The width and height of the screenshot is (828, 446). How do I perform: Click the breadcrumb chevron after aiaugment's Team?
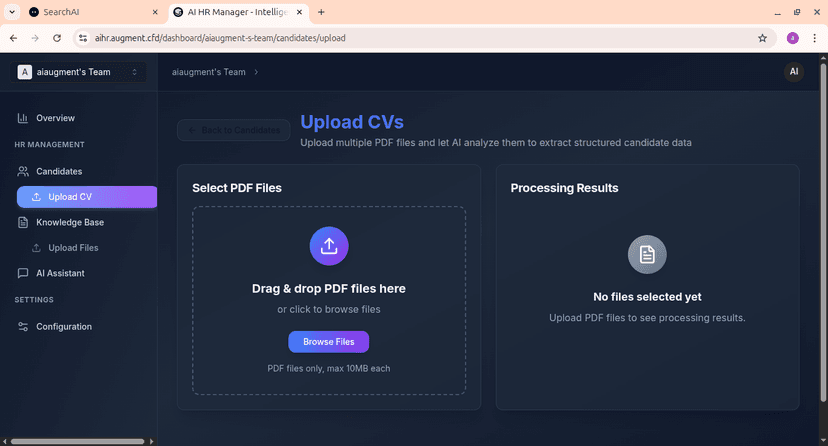256,72
